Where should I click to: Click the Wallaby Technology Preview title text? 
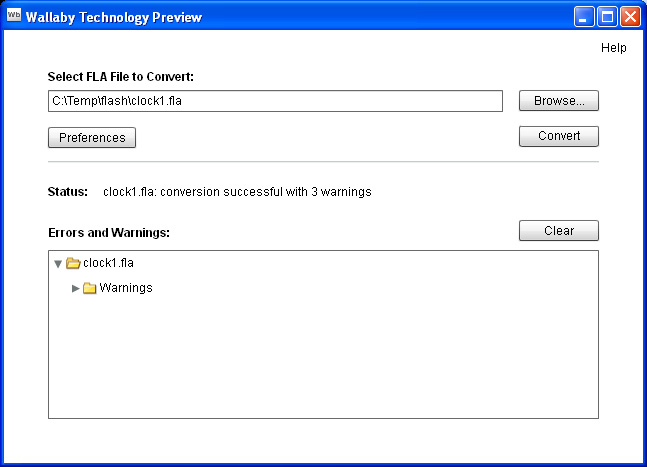[x=114, y=17]
